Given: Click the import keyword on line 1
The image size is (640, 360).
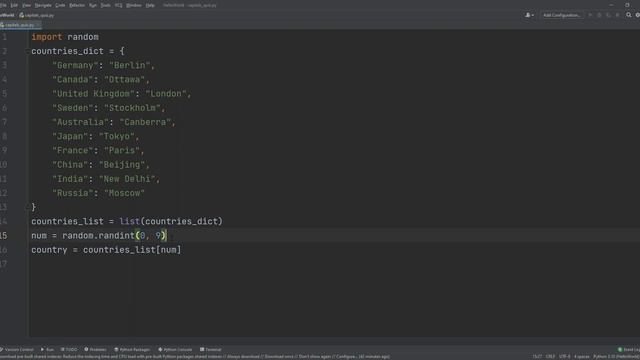Looking at the screenshot, I should 47,37.
